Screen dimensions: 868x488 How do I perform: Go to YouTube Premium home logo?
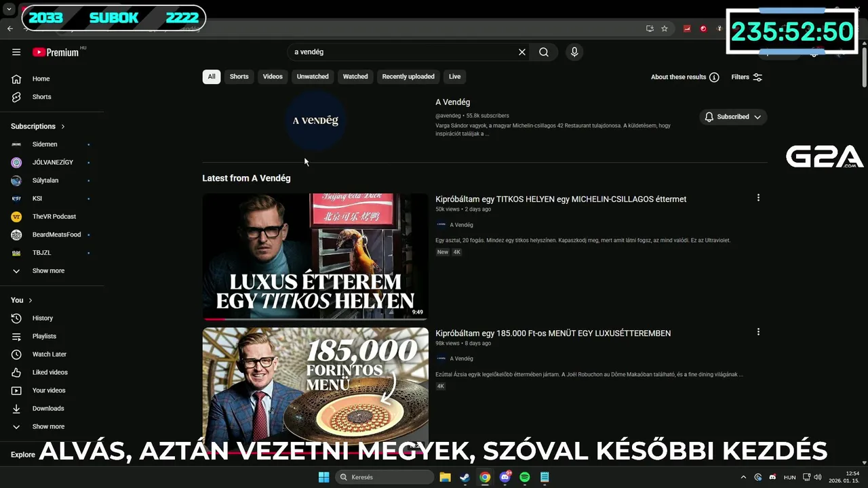[56, 52]
